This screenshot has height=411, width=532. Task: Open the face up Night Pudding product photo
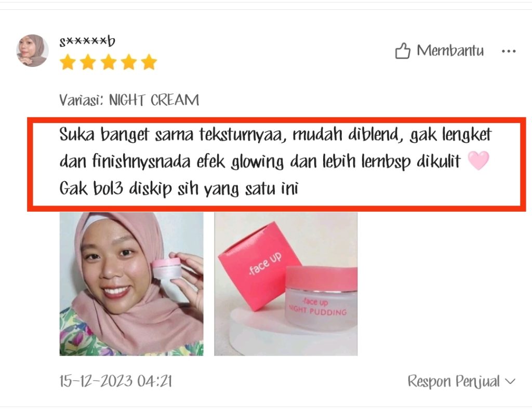[286, 284]
